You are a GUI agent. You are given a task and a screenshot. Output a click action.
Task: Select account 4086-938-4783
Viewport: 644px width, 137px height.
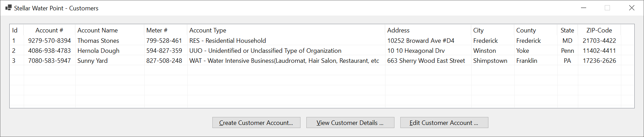click(50, 50)
